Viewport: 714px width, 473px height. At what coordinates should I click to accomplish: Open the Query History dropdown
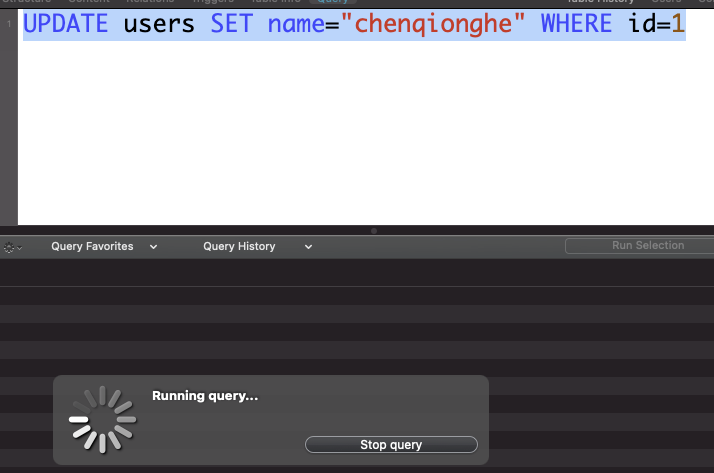pyautogui.click(x=257, y=246)
